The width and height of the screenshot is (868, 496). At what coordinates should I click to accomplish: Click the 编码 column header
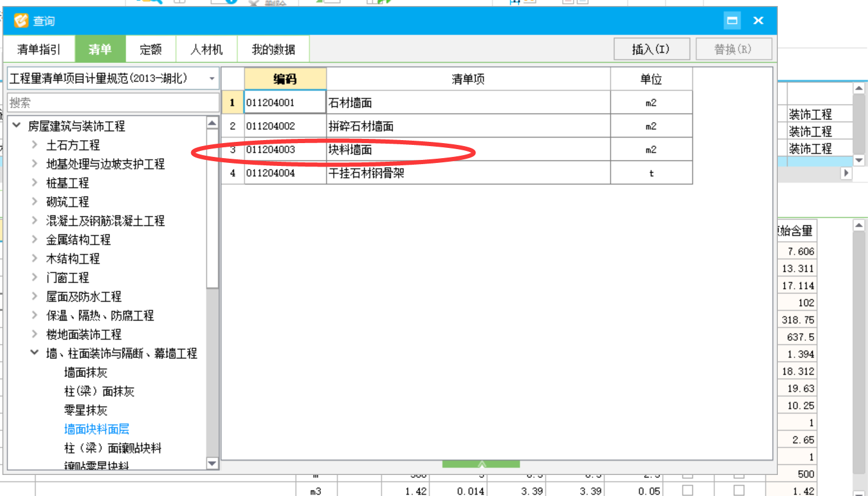pyautogui.click(x=285, y=79)
